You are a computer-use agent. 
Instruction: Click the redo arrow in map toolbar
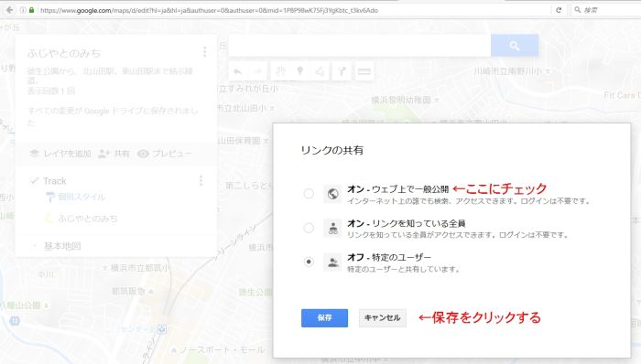tap(257, 72)
